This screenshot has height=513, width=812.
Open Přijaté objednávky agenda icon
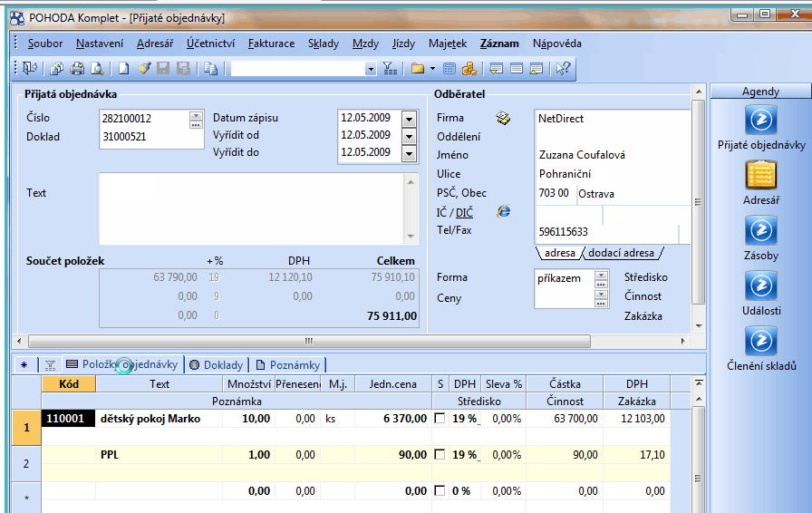click(760, 120)
